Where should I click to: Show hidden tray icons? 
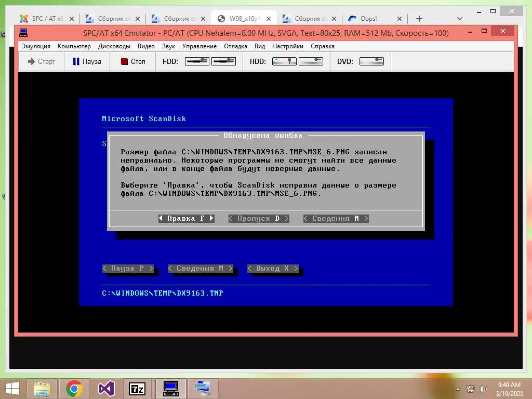pos(458,389)
